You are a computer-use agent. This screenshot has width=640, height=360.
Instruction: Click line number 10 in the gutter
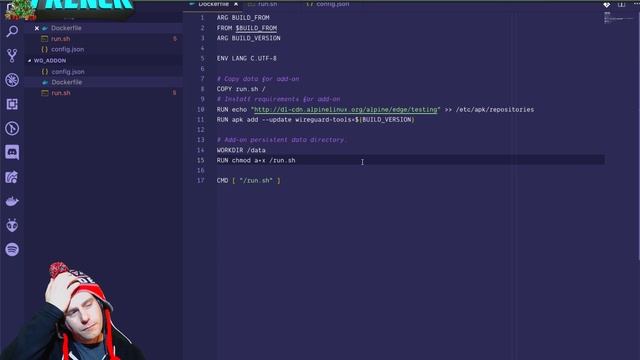coord(200,109)
